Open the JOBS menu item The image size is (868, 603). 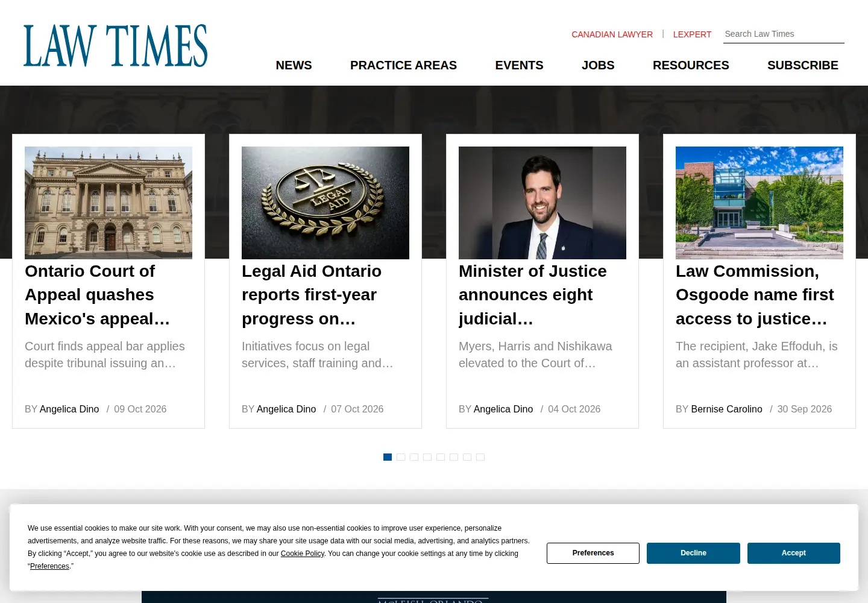click(x=598, y=65)
